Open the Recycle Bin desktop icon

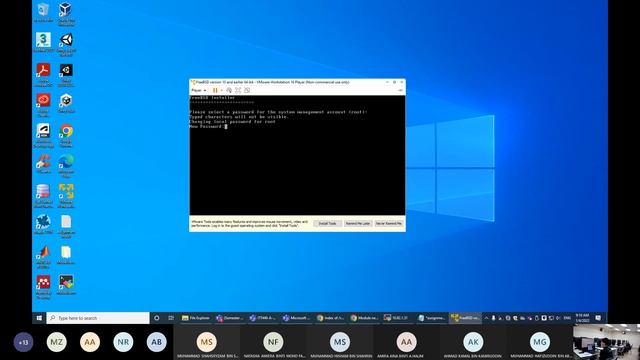coord(43,12)
